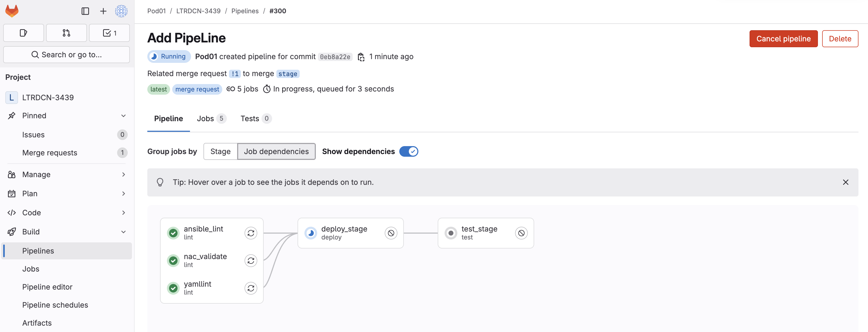The width and height of the screenshot is (868, 332).
Task: Open the merge requests shortcut icon
Action: click(67, 33)
